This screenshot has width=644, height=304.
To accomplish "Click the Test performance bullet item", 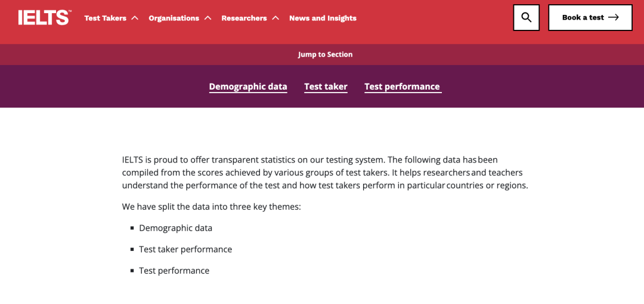I will pyautogui.click(x=174, y=271).
